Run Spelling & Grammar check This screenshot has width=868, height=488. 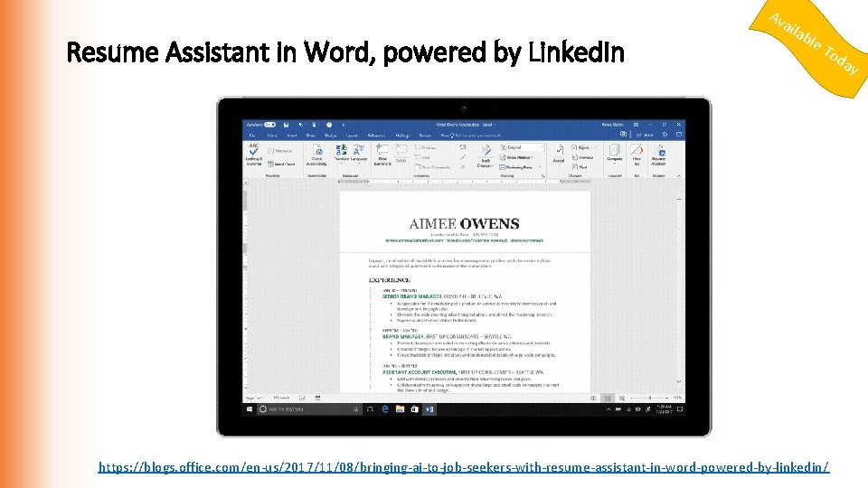(x=253, y=155)
